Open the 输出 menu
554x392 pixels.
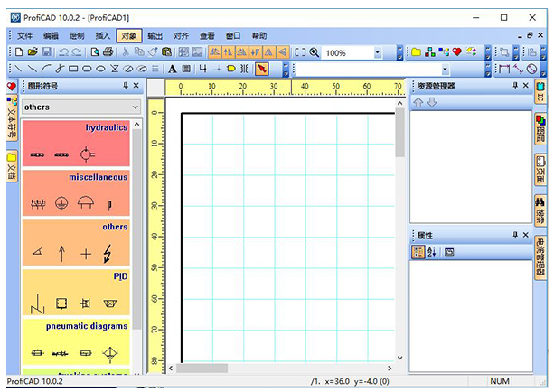click(155, 35)
